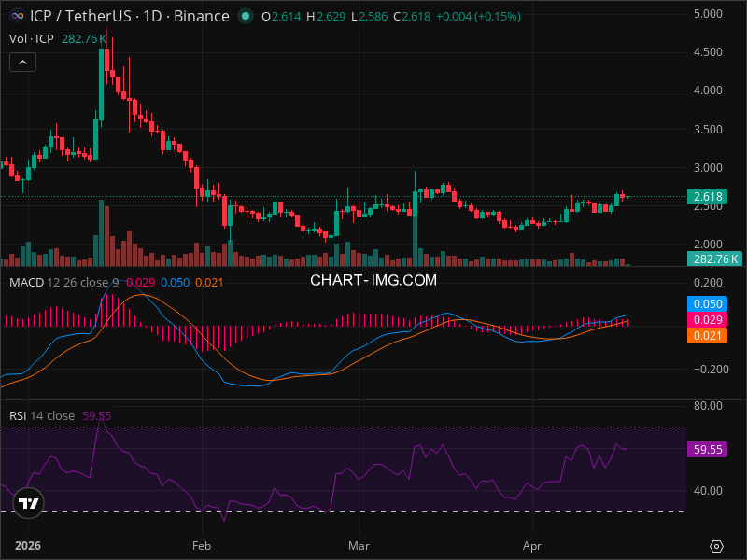Click the 3.500 price axis label
747x560 pixels.
pyautogui.click(x=708, y=130)
